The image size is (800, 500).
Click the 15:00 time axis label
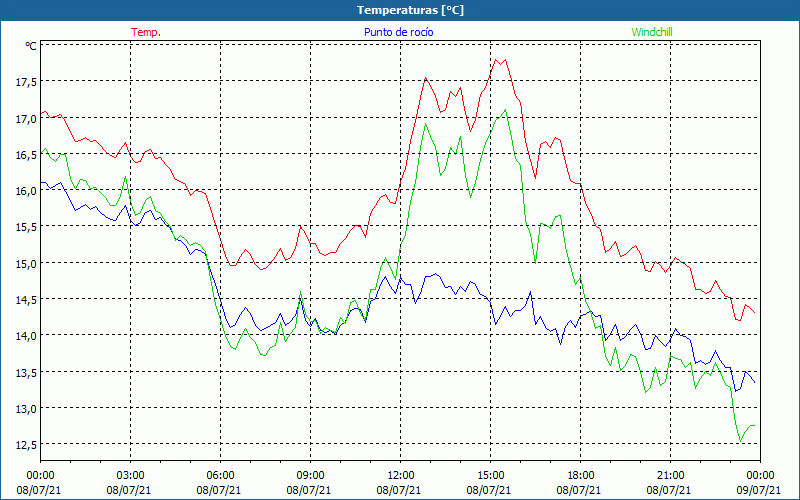(x=490, y=475)
